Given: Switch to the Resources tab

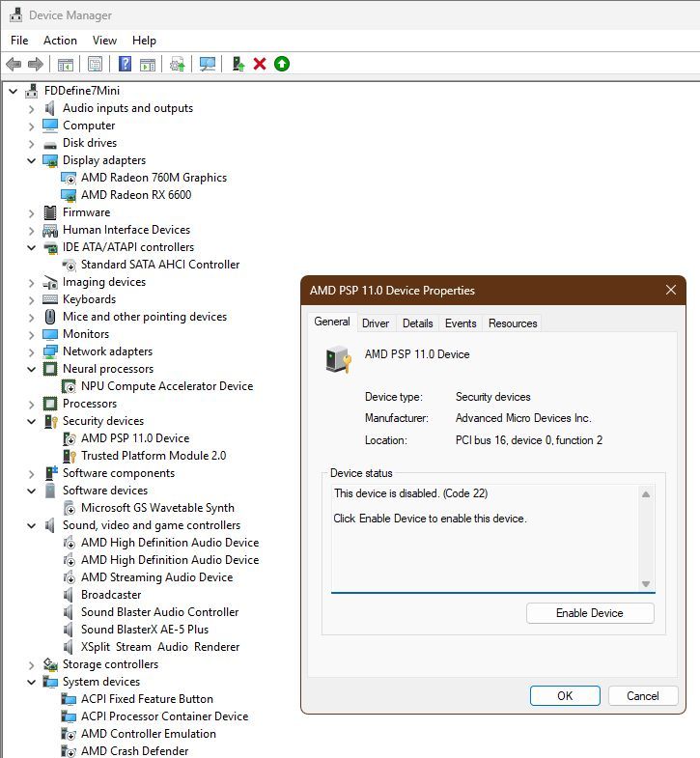Looking at the screenshot, I should [x=513, y=323].
